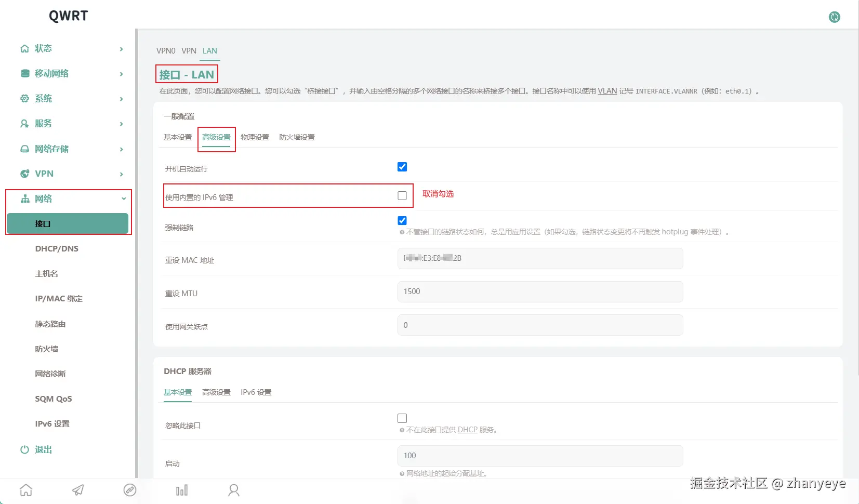Select 接口 in the network submenu
The height and width of the screenshot is (504, 859).
click(x=68, y=223)
